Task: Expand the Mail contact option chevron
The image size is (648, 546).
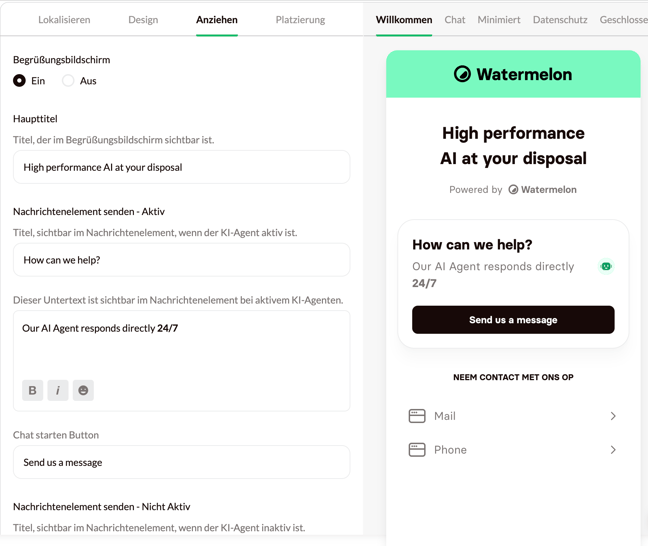Action: 613,416
